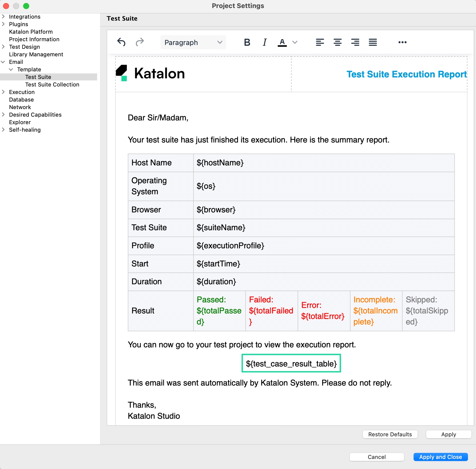Click the ${test_case_result_table} placeholder

(291, 363)
